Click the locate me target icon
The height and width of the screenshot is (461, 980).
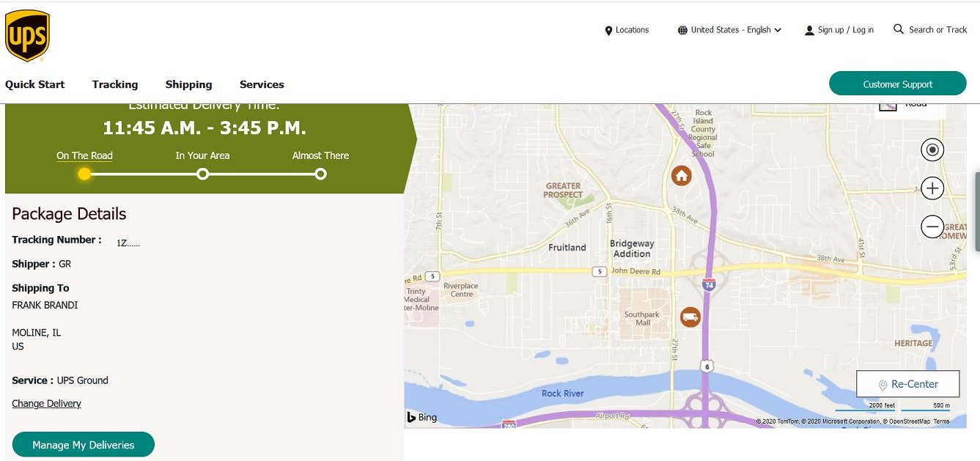(x=932, y=150)
